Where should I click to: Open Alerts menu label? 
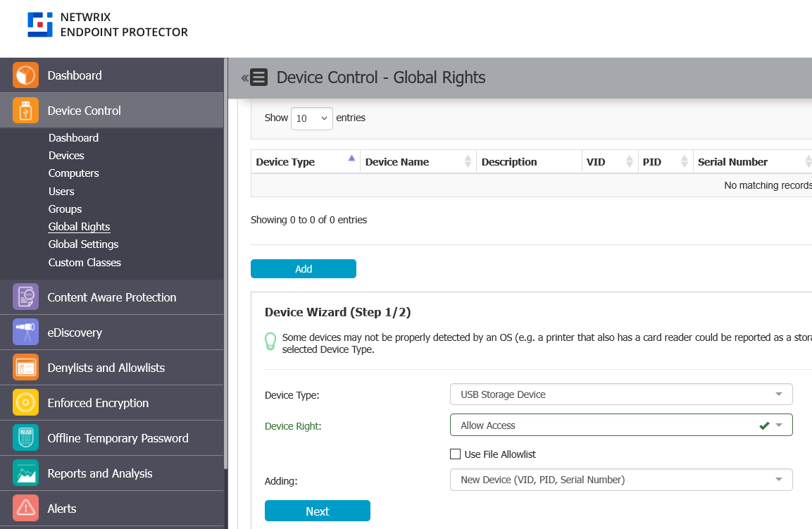(x=62, y=509)
